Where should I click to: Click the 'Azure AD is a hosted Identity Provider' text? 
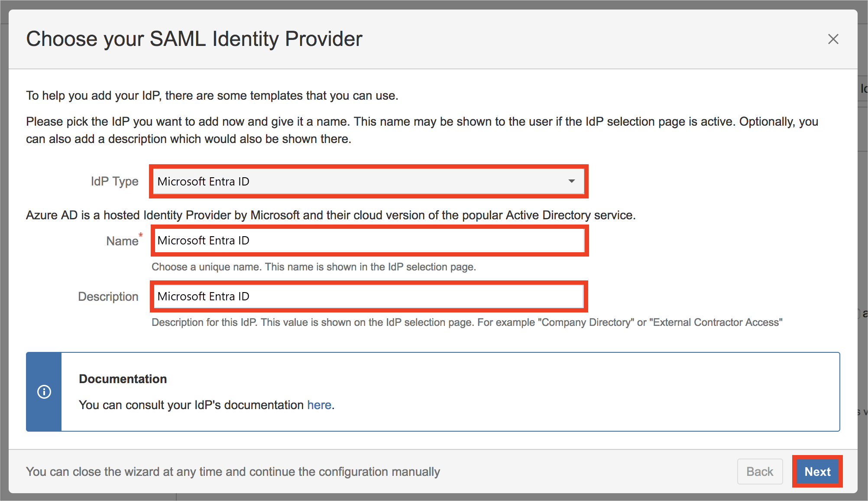point(330,215)
